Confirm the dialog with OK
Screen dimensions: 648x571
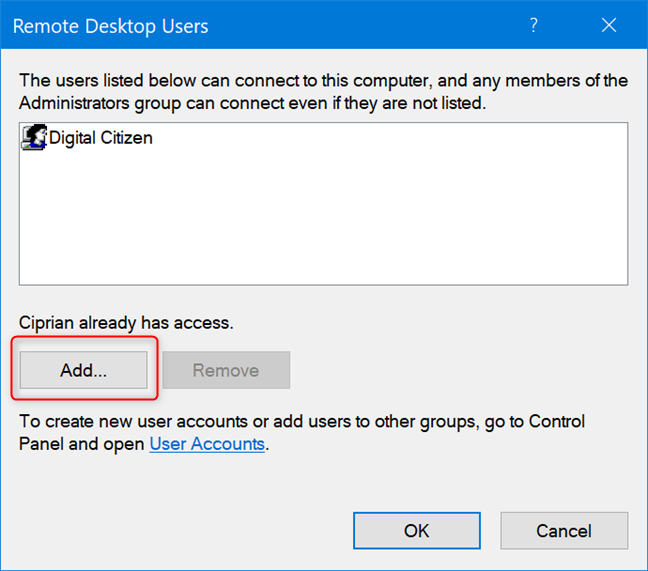tap(417, 531)
